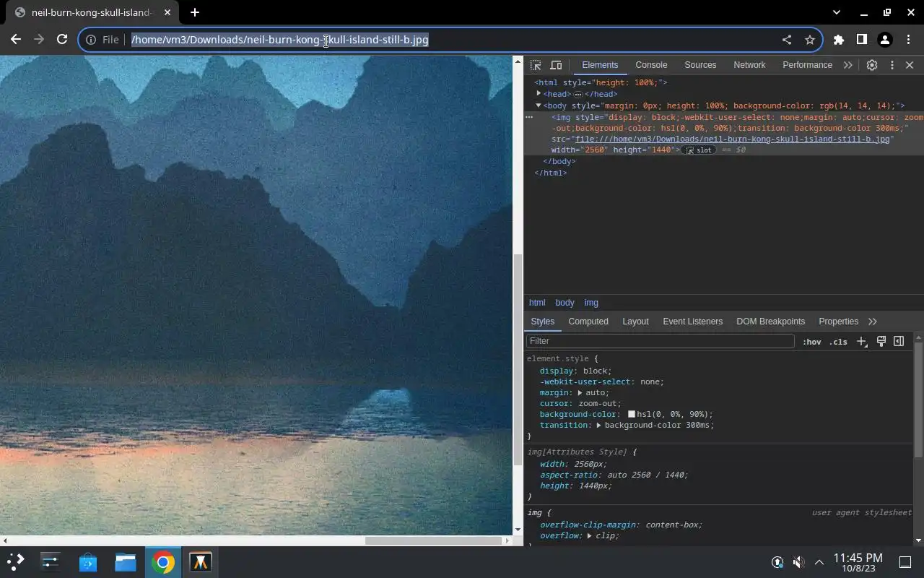The height and width of the screenshot is (578, 924).
Task: Click the styles Filter field
Action: coord(660,341)
